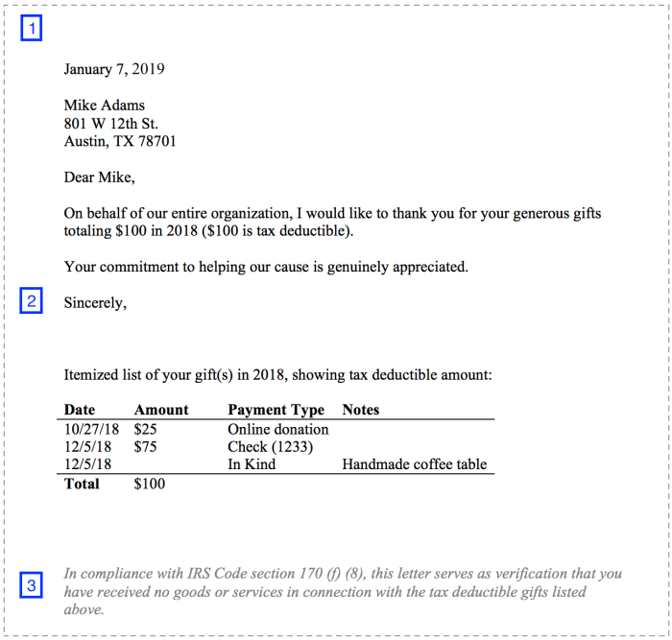672x640 pixels.
Task: Click the Date column header
Action: pyautogui.click(x=80, y=410)
